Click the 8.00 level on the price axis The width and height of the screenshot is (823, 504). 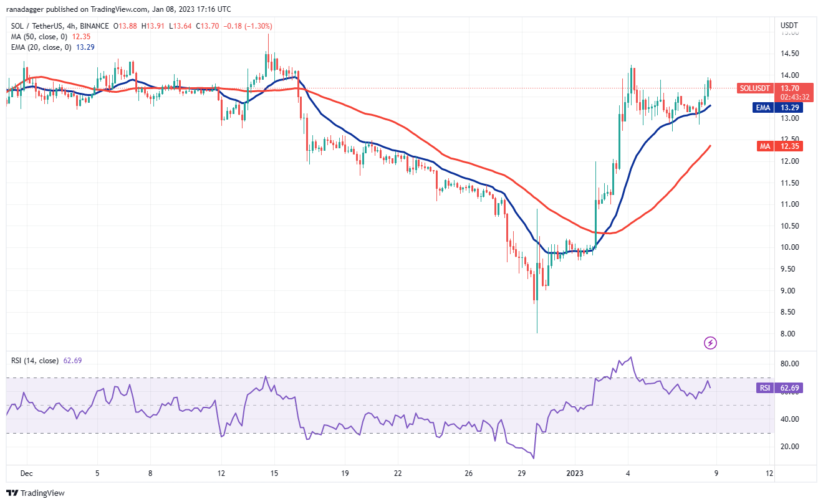787,334
